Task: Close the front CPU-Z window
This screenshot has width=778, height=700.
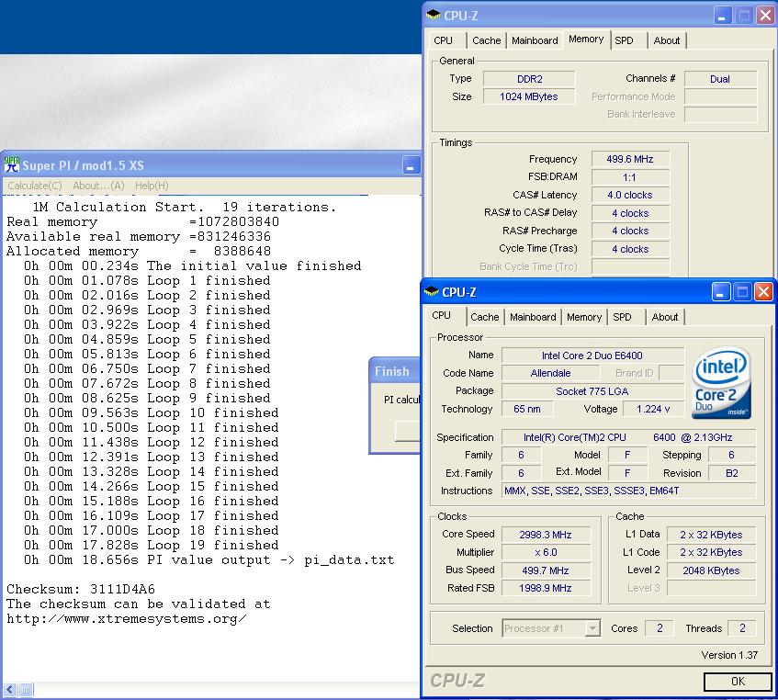Action: coord(763,292)
